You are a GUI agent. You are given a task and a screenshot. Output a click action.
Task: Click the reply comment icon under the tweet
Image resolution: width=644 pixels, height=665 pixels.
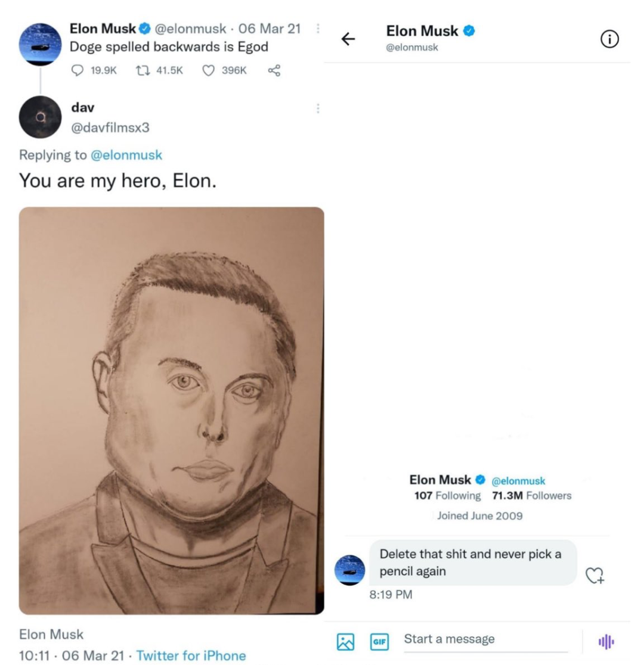click(x=78, y=70)
